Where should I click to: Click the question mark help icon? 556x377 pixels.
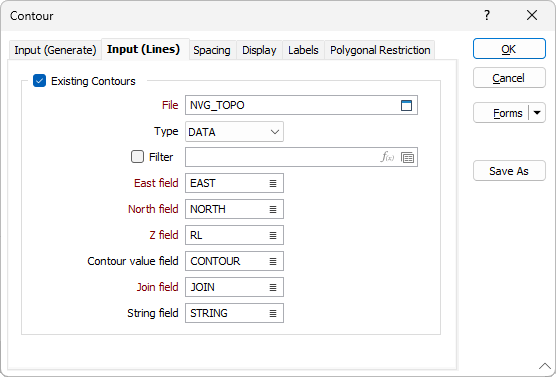pos(487,15)
